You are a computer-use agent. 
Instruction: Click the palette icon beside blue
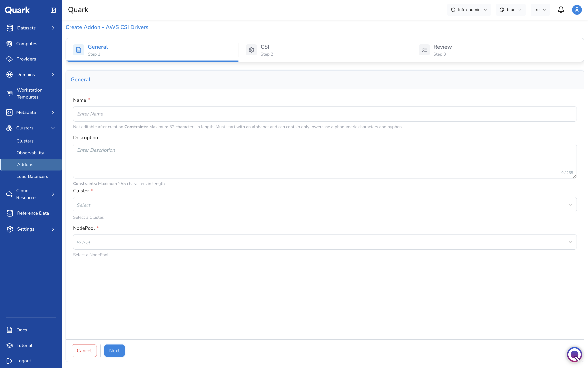pyautogui.click(x=502, y=10)
